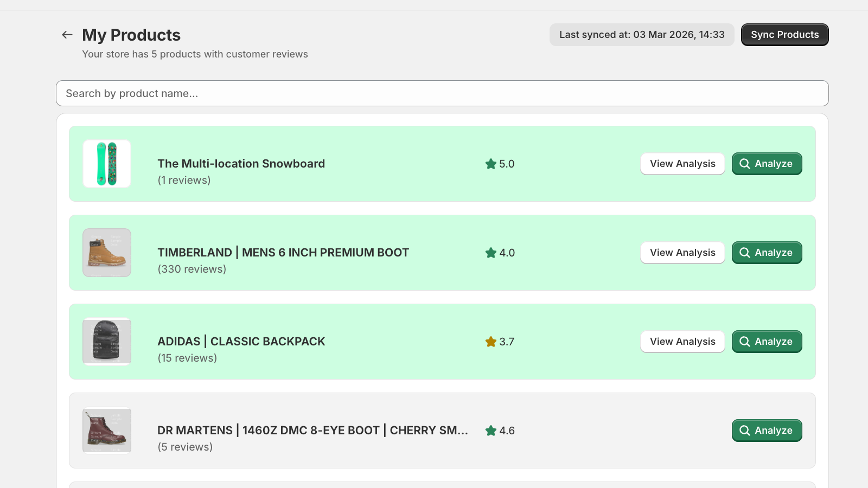The image size is (868, 488).
Task: View Analysis for Timberland Premium Boot
Action: [682, 253]
